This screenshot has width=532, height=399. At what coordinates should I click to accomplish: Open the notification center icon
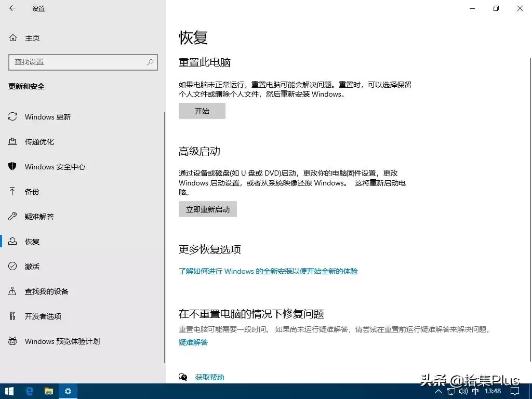(x=515, y=391)
